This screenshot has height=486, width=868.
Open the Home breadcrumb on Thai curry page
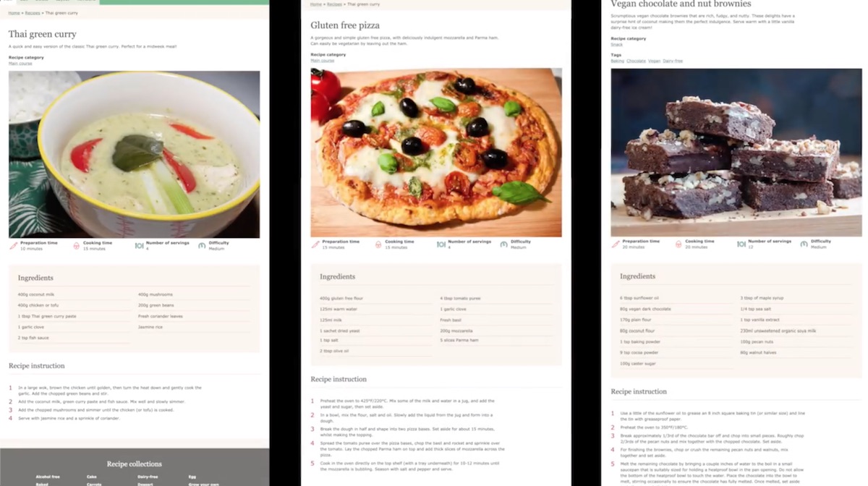[x=14, y=13]
